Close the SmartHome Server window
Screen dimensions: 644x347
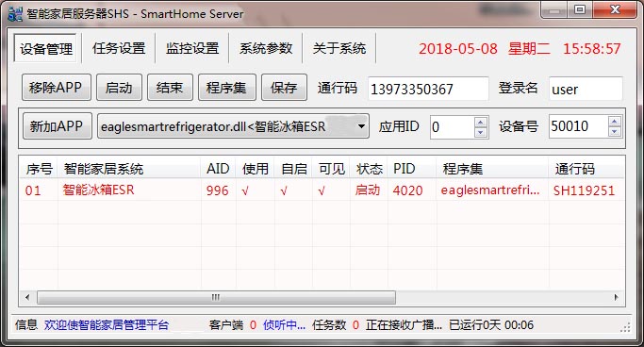tap(615, 9)
